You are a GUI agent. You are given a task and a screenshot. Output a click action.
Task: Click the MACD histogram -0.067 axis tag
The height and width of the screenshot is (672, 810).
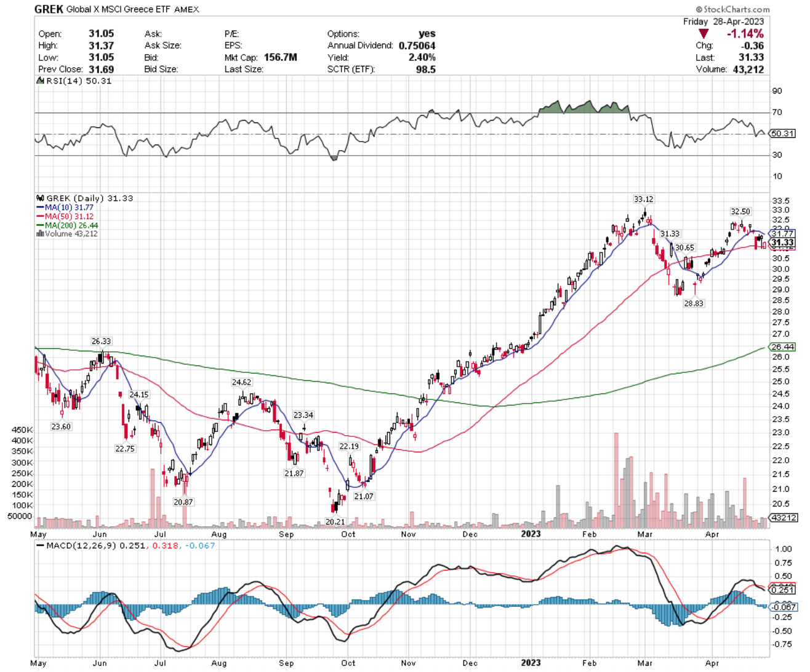click(x=783, y=607)
